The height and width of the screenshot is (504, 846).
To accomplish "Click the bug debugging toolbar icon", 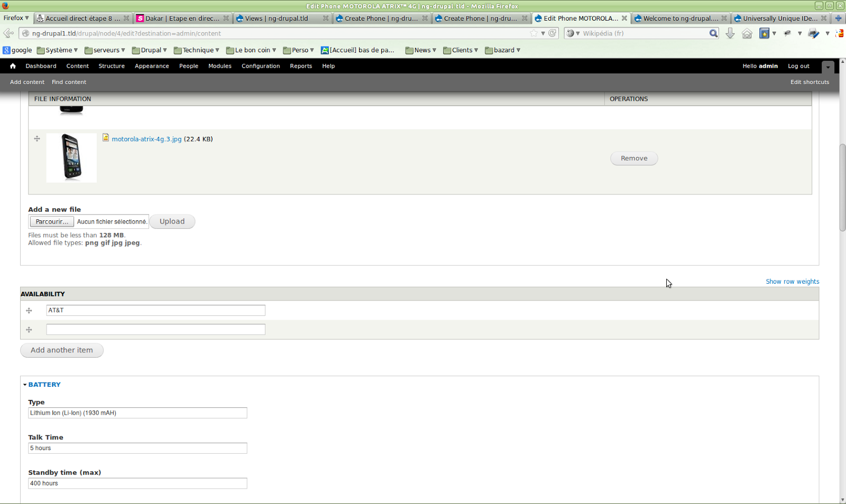I will [787, 33].
